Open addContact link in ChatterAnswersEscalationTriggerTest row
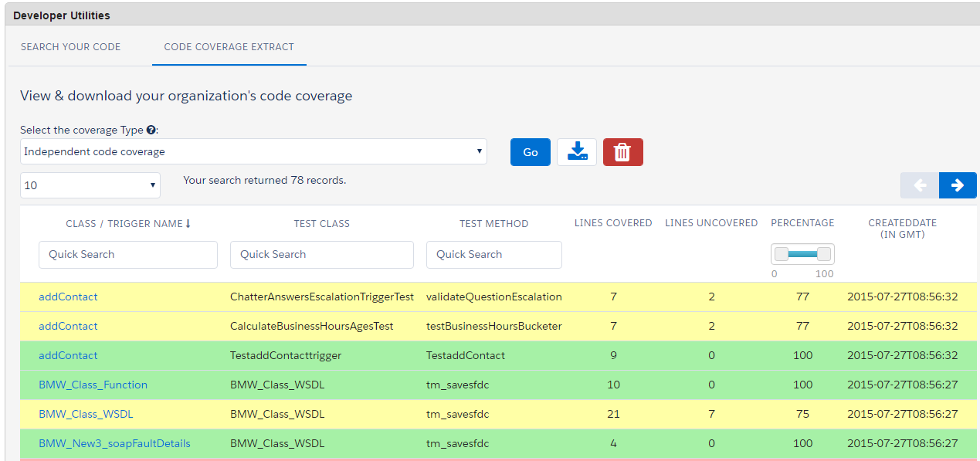This screenshot has width=980, height=461. tap(68, 297)
